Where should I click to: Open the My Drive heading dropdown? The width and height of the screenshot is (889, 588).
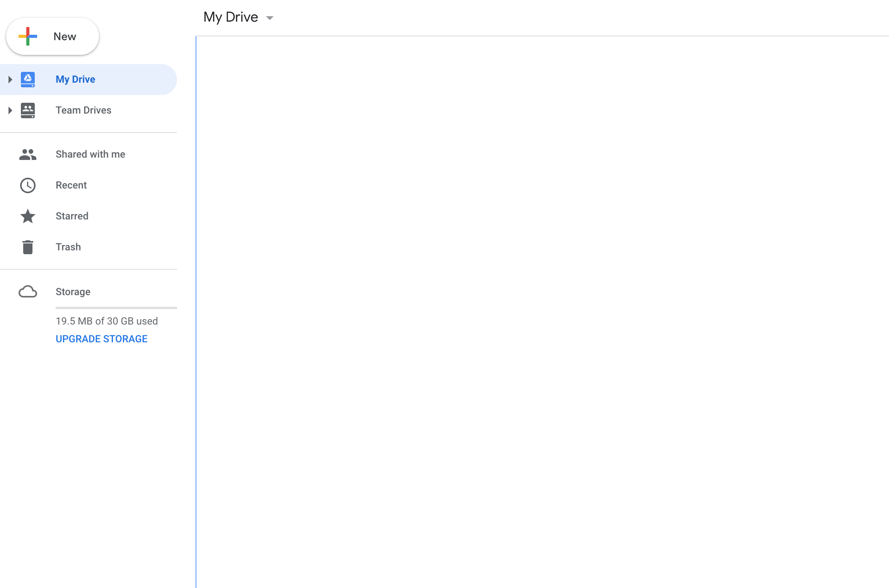pyautogui.click(x=269, y=17)
